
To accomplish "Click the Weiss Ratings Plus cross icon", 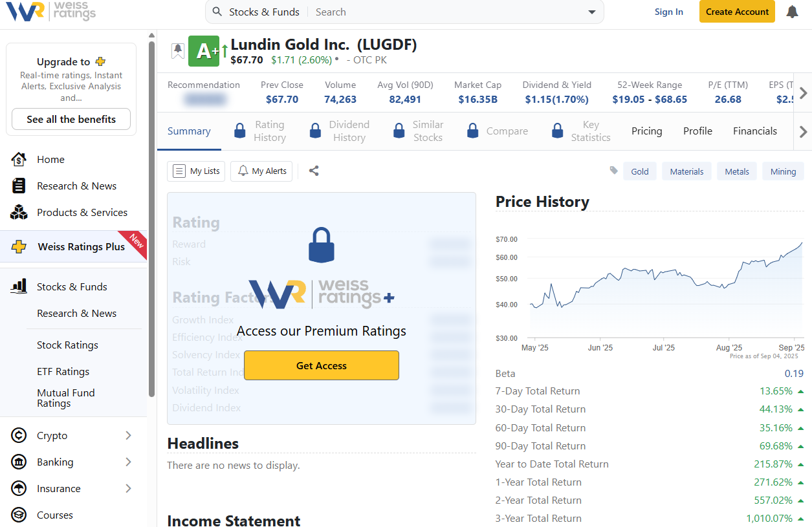I will [19, 246].
